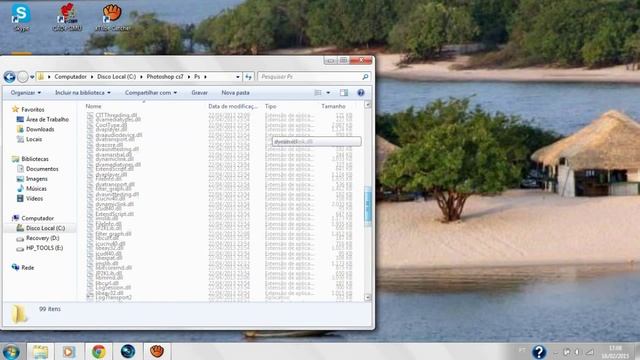Click the file list scroll up arrow
This screenshot has height=360, width=640.
coord(367,105)
